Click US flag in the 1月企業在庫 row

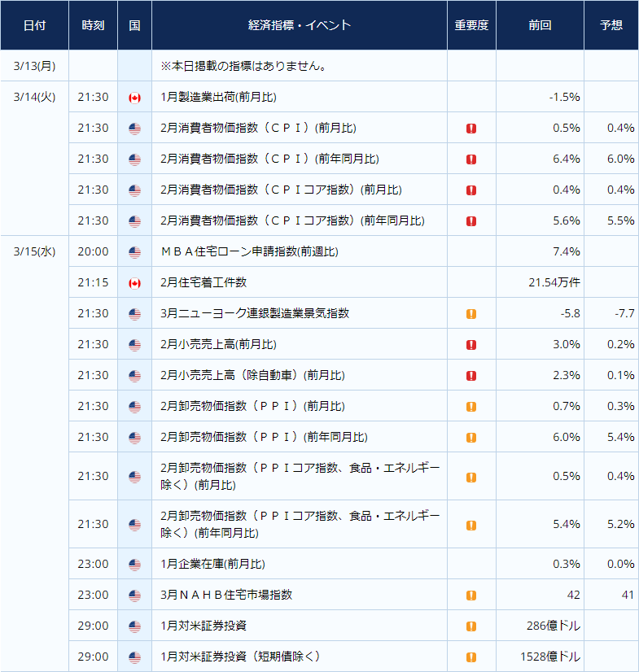[134, 565]
